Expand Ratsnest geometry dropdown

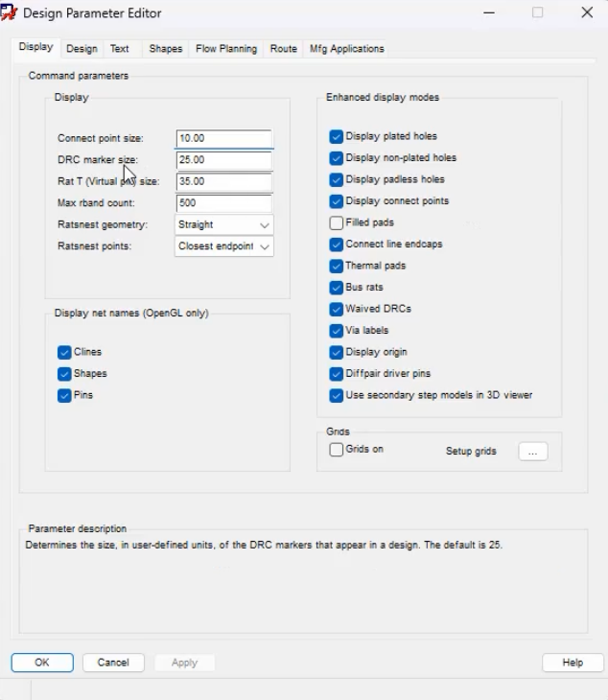click(x=224, y=225)
